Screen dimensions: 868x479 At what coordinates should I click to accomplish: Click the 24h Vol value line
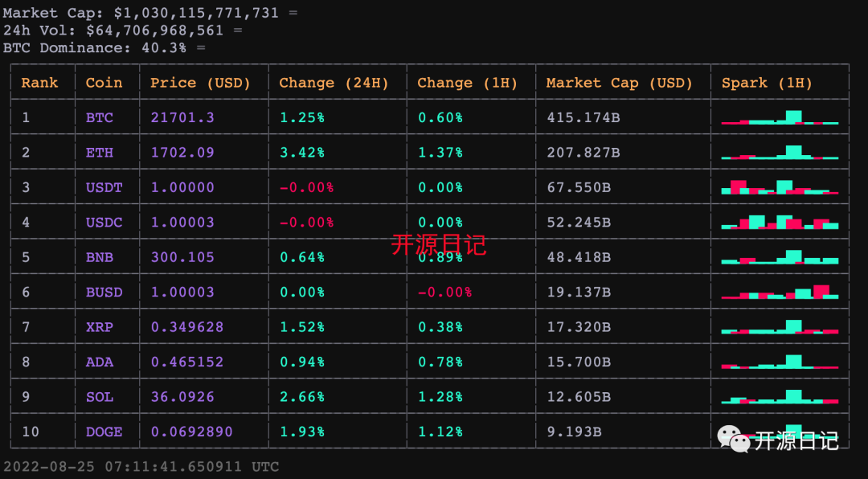click(122, 31)
